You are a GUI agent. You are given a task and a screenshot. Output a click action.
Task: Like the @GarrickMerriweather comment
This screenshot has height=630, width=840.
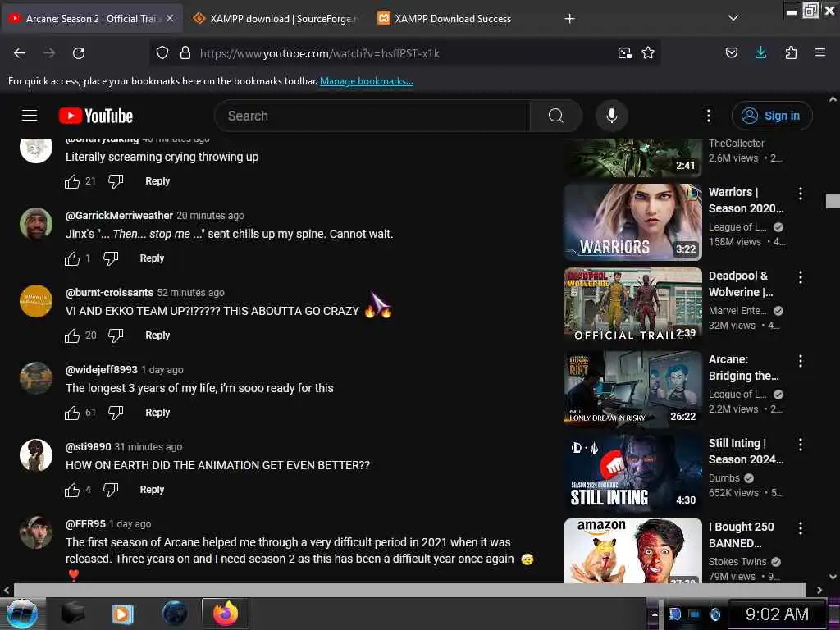(72, 258)
